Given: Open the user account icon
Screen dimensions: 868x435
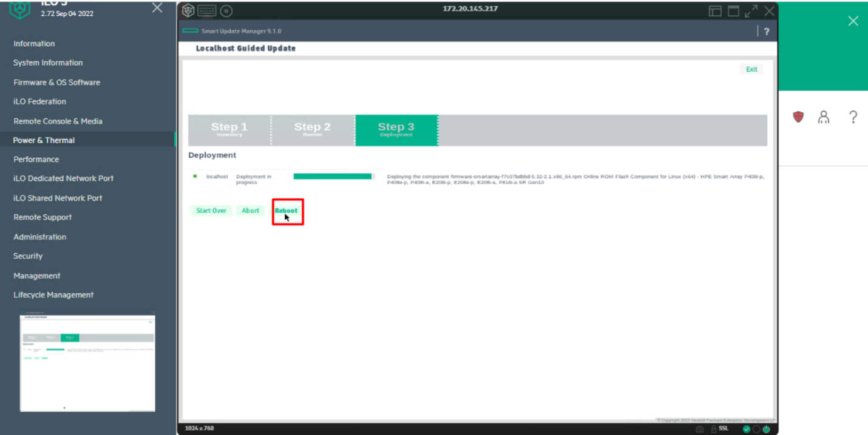Looking at the screenshot, I should click(823, 117).
